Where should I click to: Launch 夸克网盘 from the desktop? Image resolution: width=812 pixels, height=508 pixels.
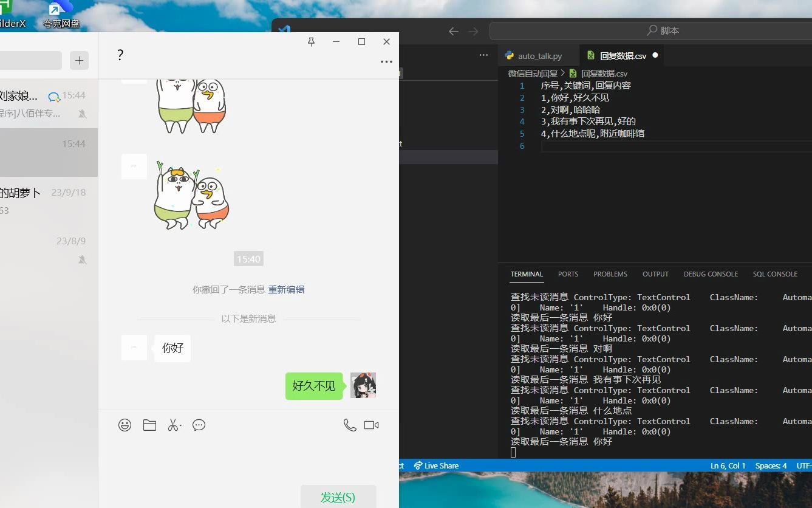click(x=59, y=12)
